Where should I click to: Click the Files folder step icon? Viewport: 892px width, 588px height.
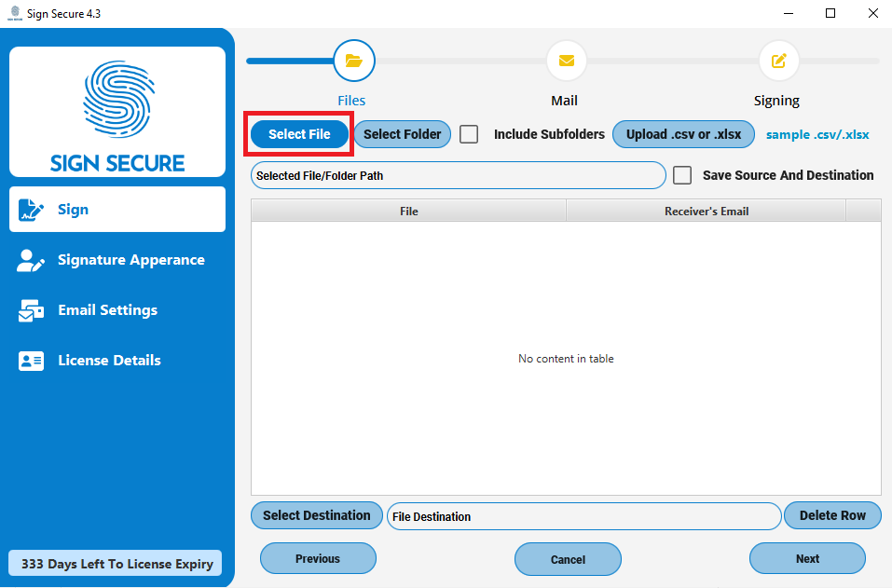(354, 61)
